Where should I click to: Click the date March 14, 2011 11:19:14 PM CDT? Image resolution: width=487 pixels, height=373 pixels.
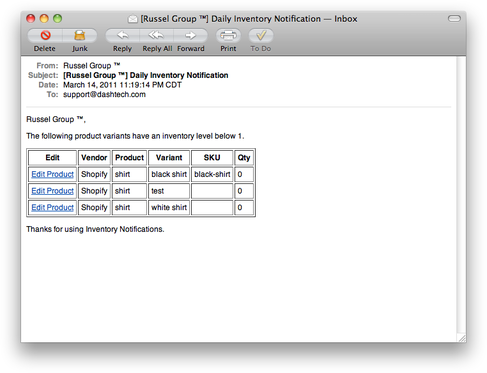pos(122,85)
